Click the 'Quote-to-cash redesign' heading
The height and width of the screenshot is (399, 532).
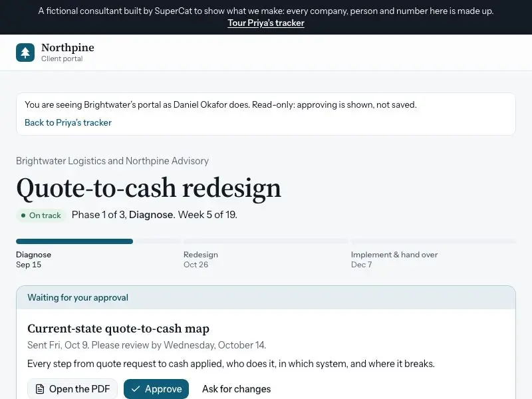click(x=148, y=188)
